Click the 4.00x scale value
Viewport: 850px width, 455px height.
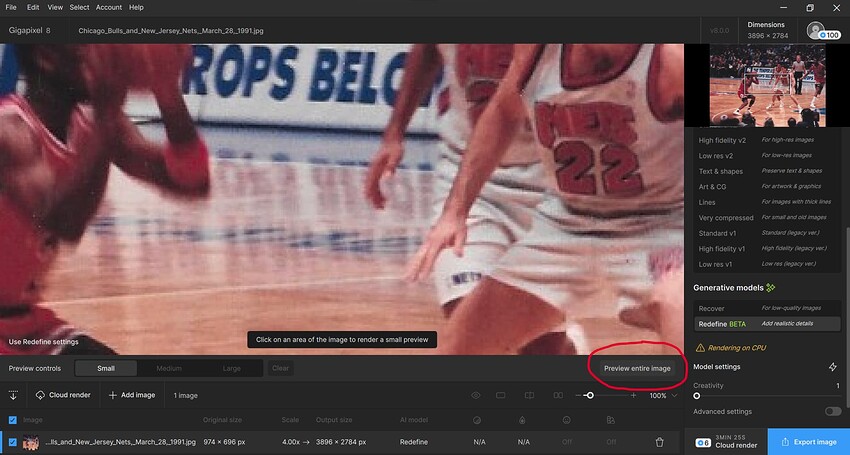[x=291, y=442]
